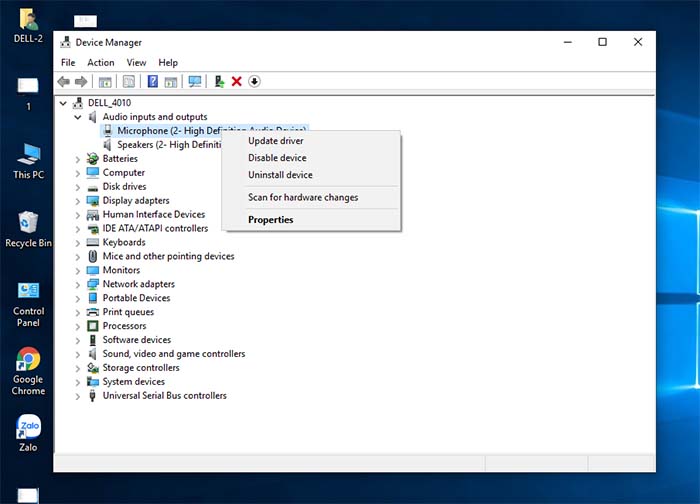Click the Network adapters category icon
The image size is (700, 504).
click(x=92, y=284)
